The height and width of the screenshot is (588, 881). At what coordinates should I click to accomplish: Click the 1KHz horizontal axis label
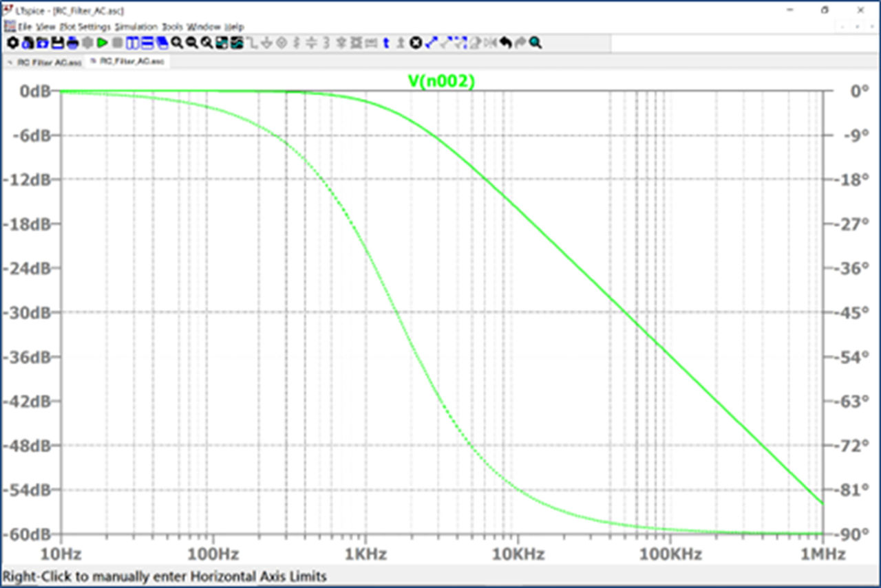point(365,554)
